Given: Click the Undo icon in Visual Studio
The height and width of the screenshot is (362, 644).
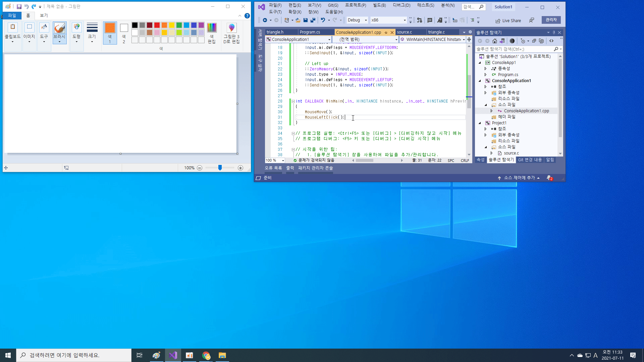Looking at the screenshot, I should (x=323, y=20).
